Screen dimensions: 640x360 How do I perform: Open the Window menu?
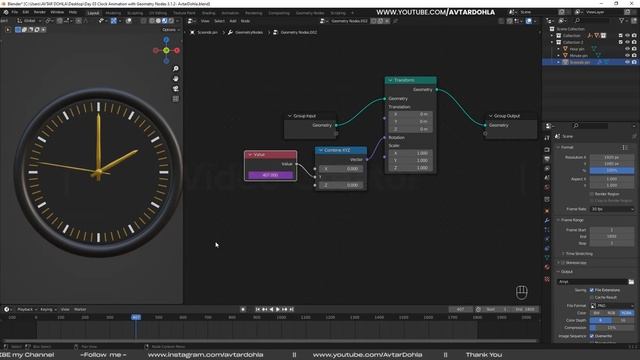57,12
